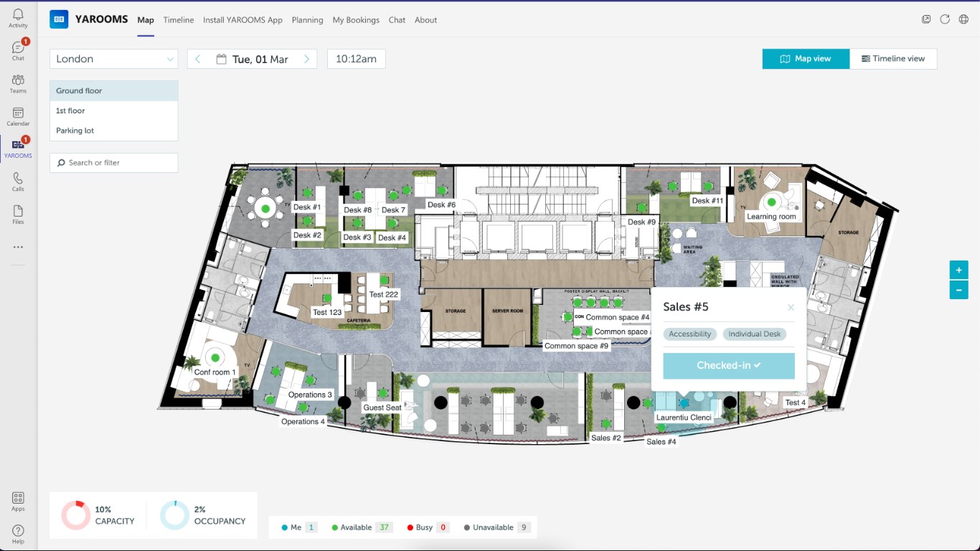
Task: Toggle the Me legend filter
Action: click(300, 527)
